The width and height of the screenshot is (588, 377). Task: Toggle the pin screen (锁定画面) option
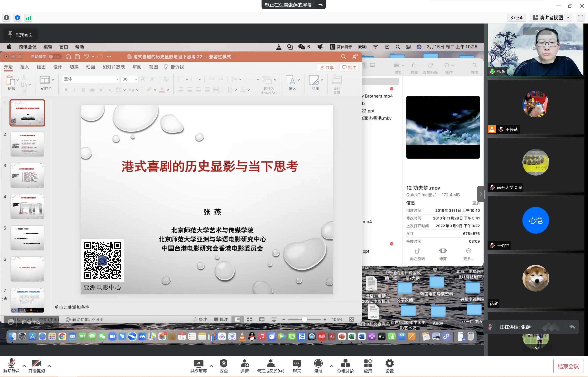pos(21,35)
